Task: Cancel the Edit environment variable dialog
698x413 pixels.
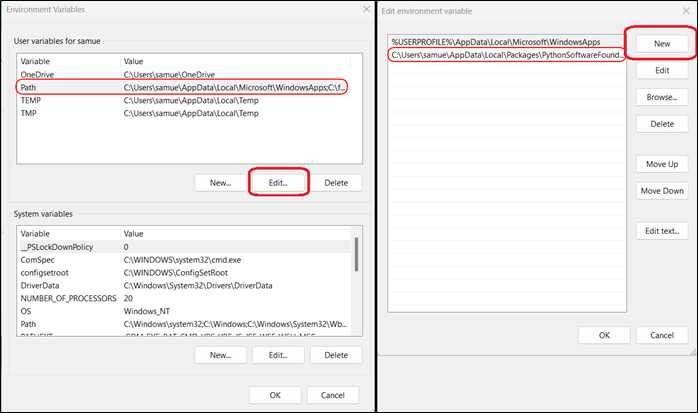Action: click(x=662, y=335)
